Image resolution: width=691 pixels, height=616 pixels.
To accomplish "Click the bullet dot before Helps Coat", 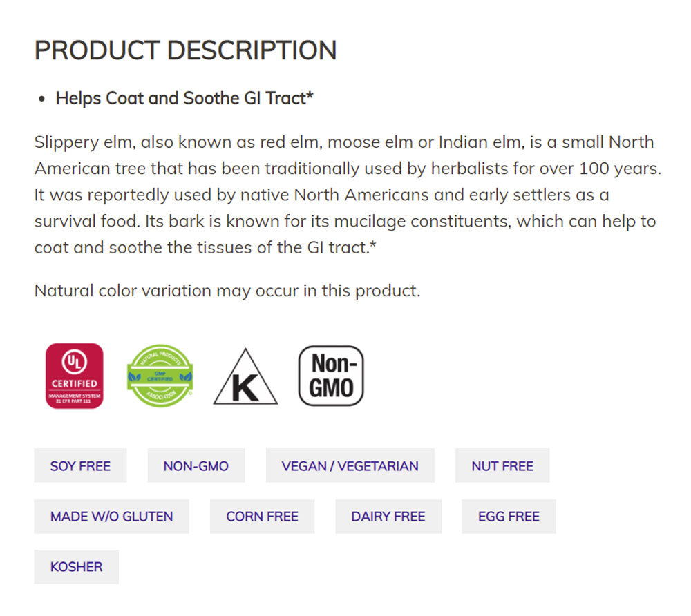I will click(x=42, y=99).
